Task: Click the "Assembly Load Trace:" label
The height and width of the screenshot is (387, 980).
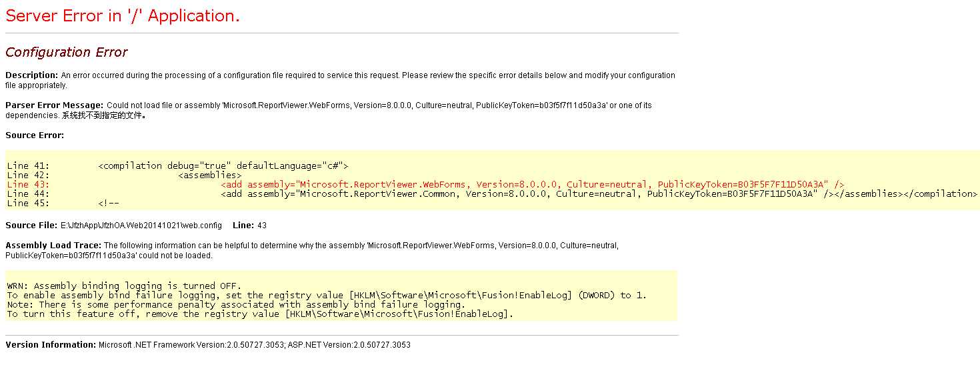Action: pyautogui.click(x=53, y=246)
